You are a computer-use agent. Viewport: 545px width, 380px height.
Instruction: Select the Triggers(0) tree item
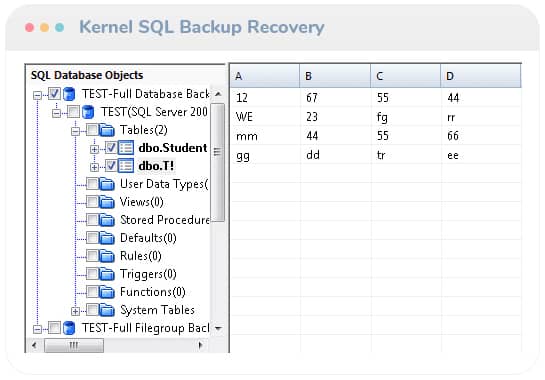click(148, 274)
